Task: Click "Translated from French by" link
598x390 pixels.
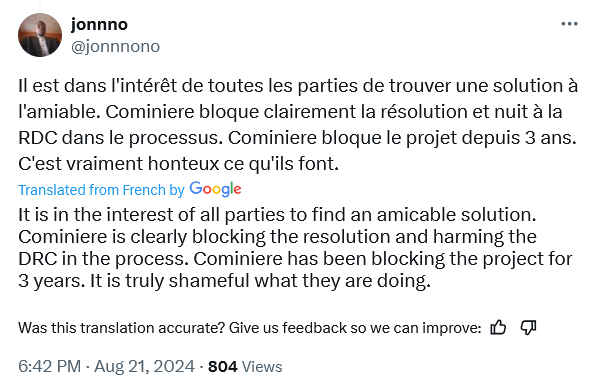Action: (x=101, y=190)
